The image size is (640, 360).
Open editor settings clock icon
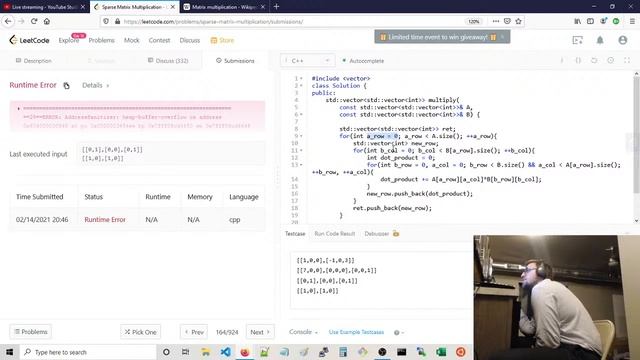(611, 60)
